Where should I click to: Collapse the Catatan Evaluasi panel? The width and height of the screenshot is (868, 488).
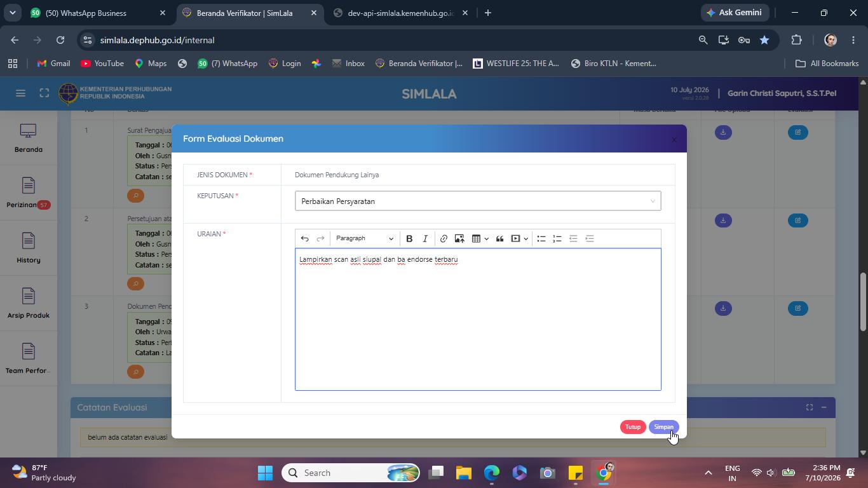pyautogui.click(x=824, y=407)
